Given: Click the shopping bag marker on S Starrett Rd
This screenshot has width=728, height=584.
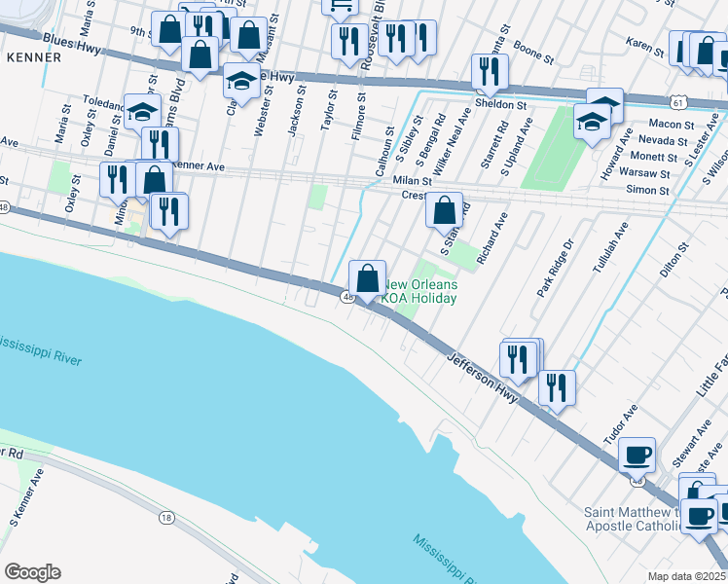Looking at the screenshot, I should click(x=445, y=213).
